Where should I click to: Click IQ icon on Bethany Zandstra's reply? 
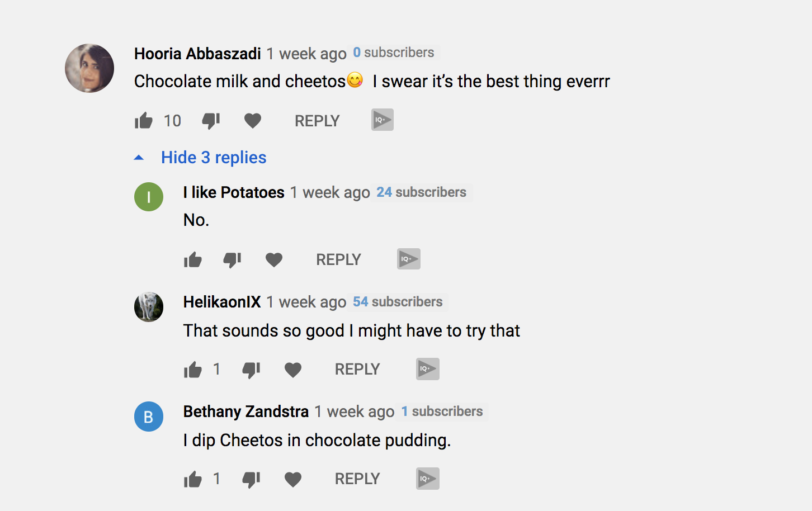tap(428, 479)
